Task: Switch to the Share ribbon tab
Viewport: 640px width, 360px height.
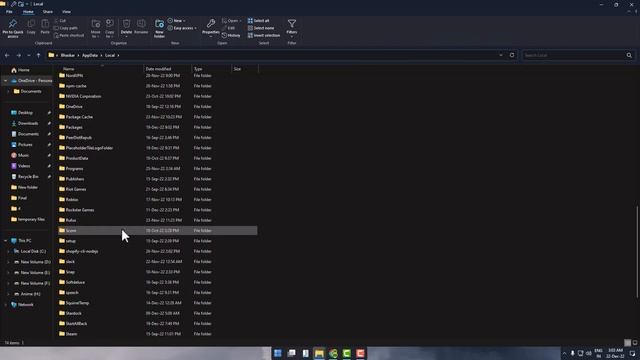Action: 48,12
